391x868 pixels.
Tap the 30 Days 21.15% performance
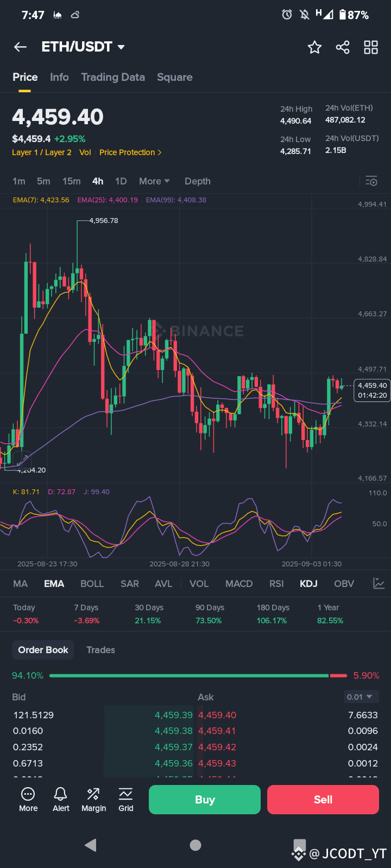pyautogui.click(x=149, y=614)
